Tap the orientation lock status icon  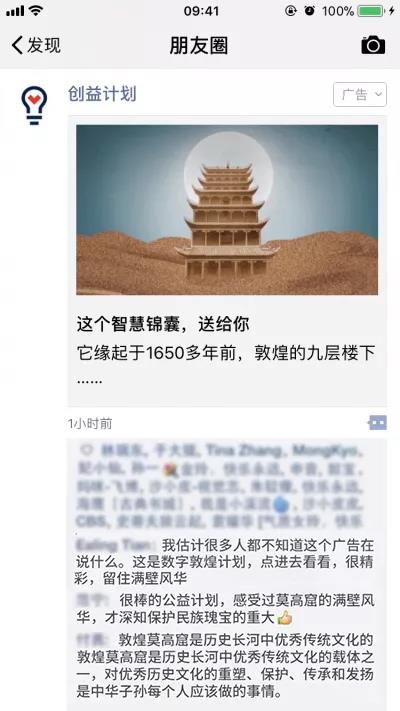click(x=291, y=11)
